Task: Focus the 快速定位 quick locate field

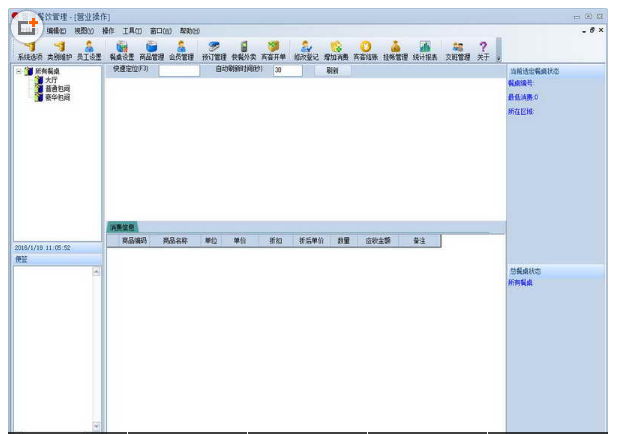Action: click(x=179, y=71)
